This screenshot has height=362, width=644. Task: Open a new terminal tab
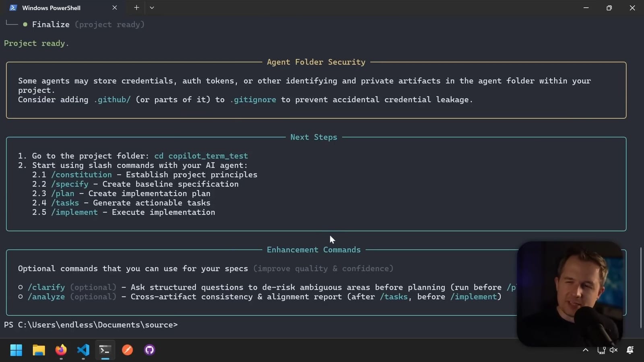[x=136, y=7]
